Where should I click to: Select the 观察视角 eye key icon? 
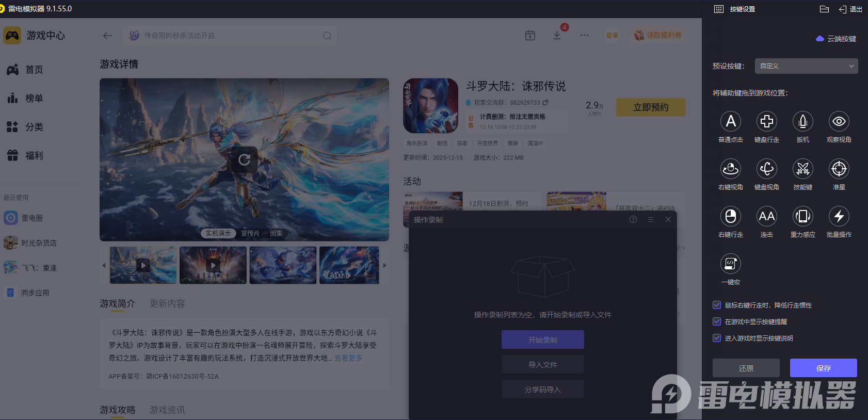click(839, 121)
